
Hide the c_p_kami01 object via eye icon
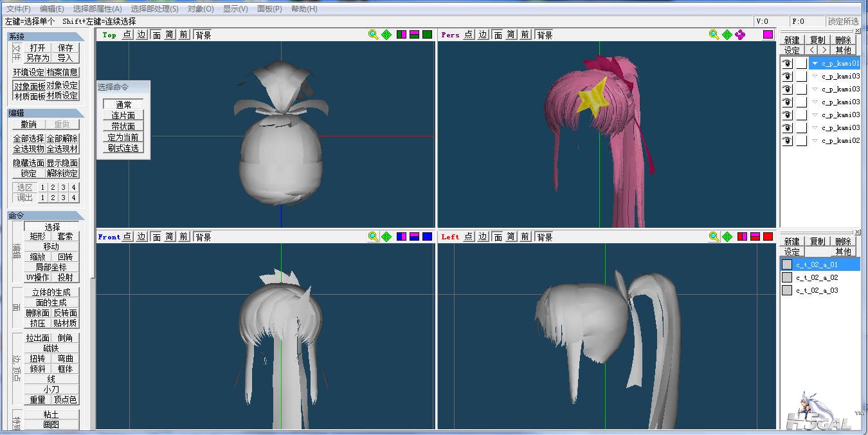pos(787,63)
